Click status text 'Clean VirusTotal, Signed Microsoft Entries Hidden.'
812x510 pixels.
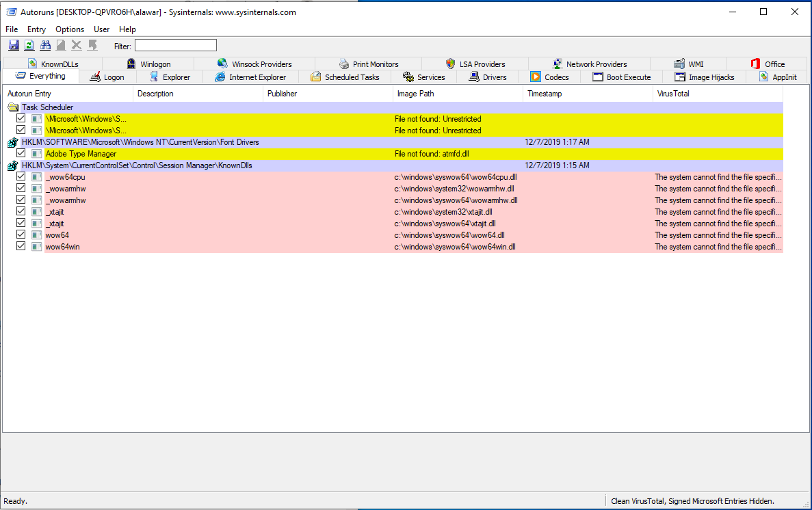[x=692, y=500]
